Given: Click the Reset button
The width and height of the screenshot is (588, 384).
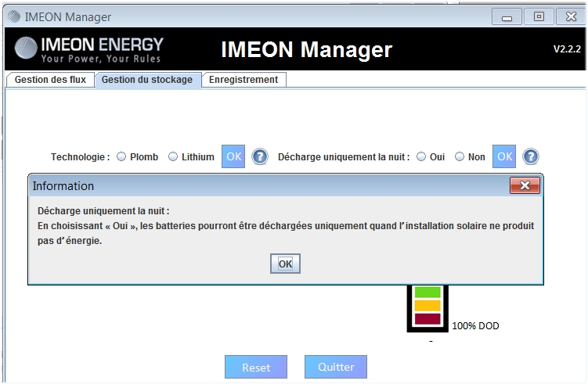Looking at the screenshot, I should point(256,367).
